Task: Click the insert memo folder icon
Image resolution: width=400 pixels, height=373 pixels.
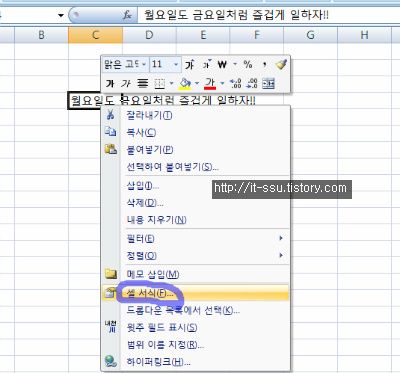Action: point(111,274)
